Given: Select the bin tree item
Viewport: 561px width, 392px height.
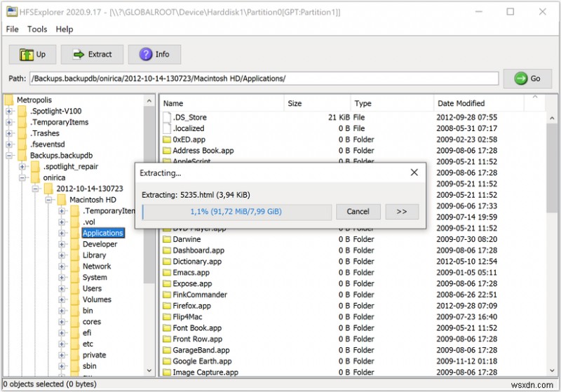Looking at the screenshot, I should (88, 311).
